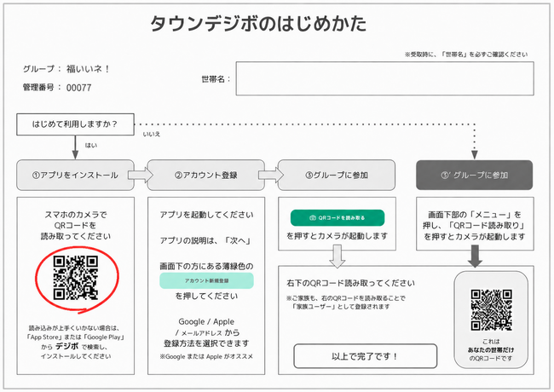This screenshot has width=554, height=392.
Task: Select step ②アカウント登録 header
Action: [x=206, y=176]
